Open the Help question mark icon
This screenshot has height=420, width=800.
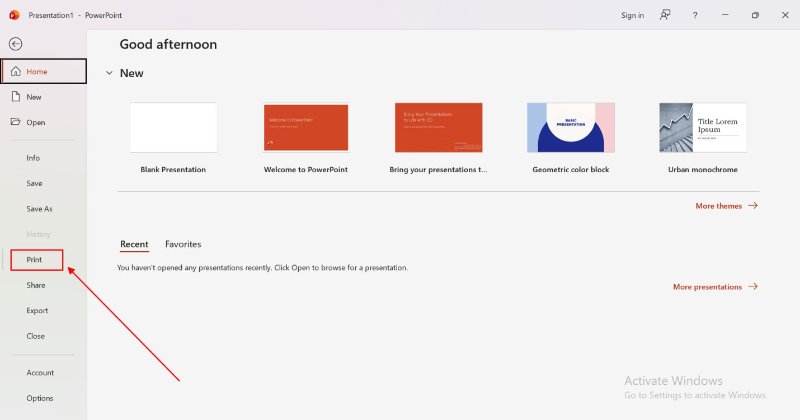pos(695,15)
